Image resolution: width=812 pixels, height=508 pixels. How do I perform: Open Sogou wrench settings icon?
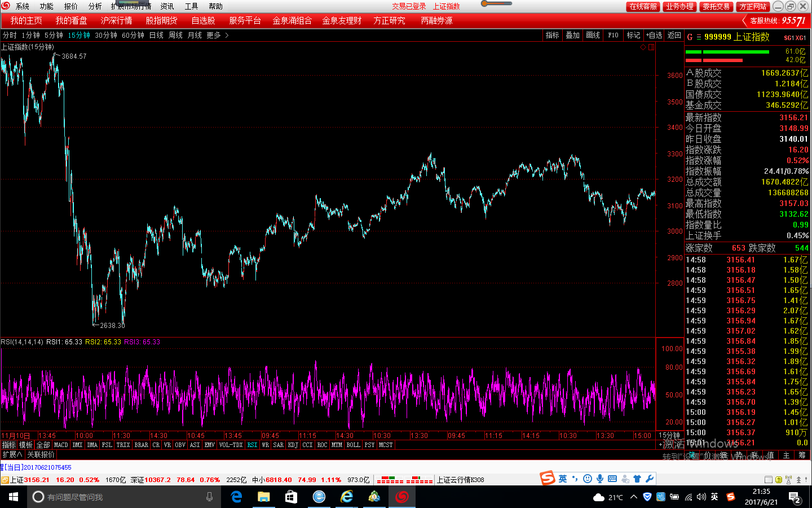tap(650, 479)
